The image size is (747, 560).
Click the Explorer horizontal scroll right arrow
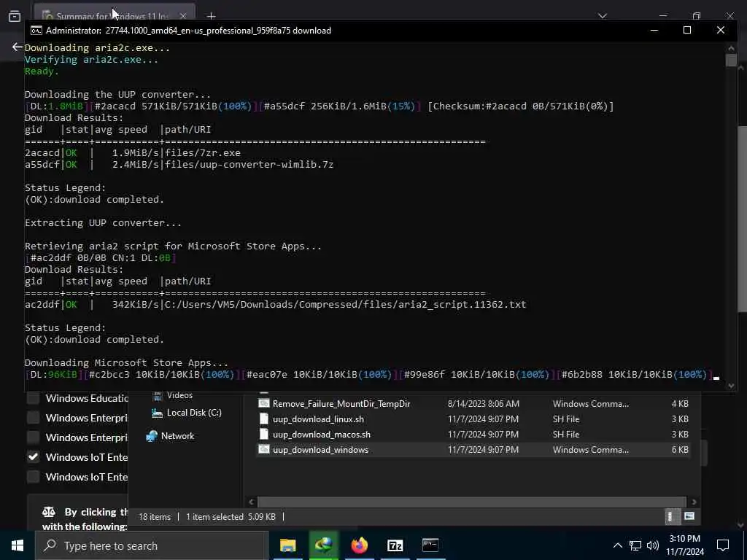click(x=694, y=502)
